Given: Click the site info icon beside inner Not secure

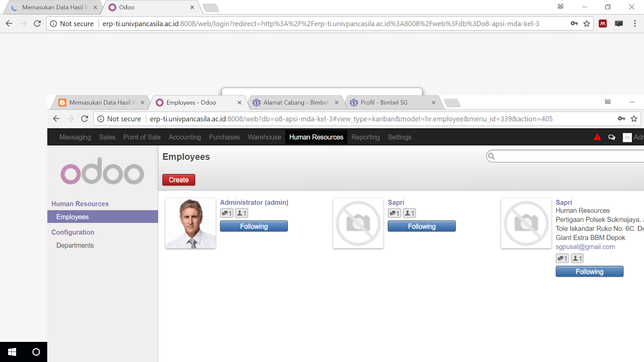Looking at the screenshot, I should tap(101, 119).
